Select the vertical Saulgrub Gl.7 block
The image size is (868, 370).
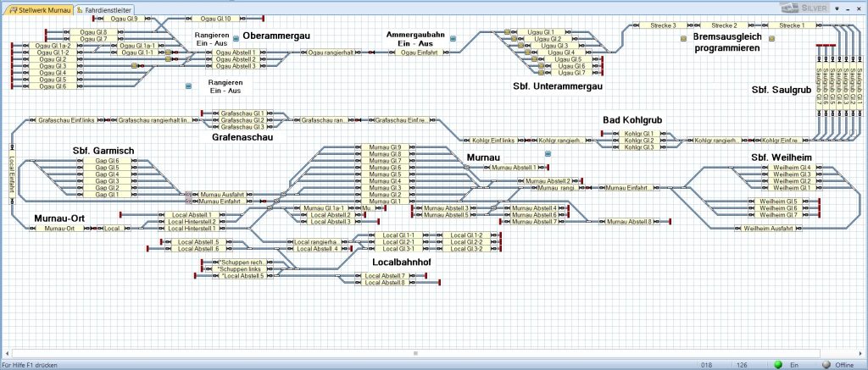coord(818,86)
